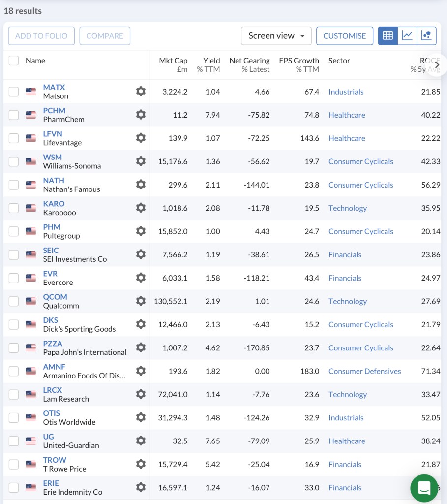Click gear icon next to Qualcomm
The width and height of the screenshot is (447, 504).
tap(141, 301)
